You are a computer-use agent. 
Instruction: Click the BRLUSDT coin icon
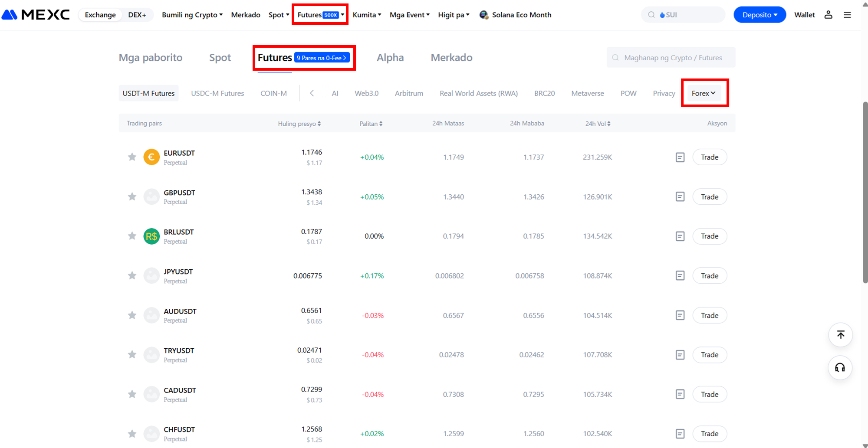tap(151, 236)
